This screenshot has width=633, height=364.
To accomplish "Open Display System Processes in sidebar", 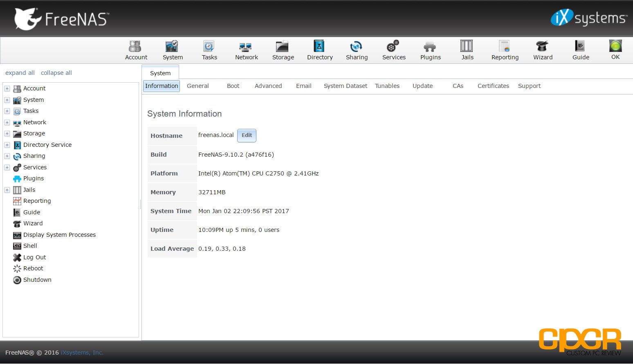I will pos(59,235).
